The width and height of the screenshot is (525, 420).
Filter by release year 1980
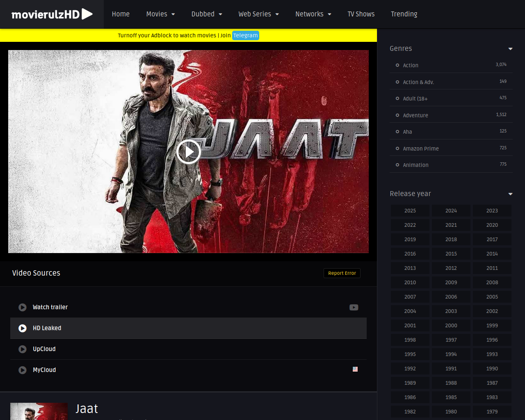click(451, 412)
